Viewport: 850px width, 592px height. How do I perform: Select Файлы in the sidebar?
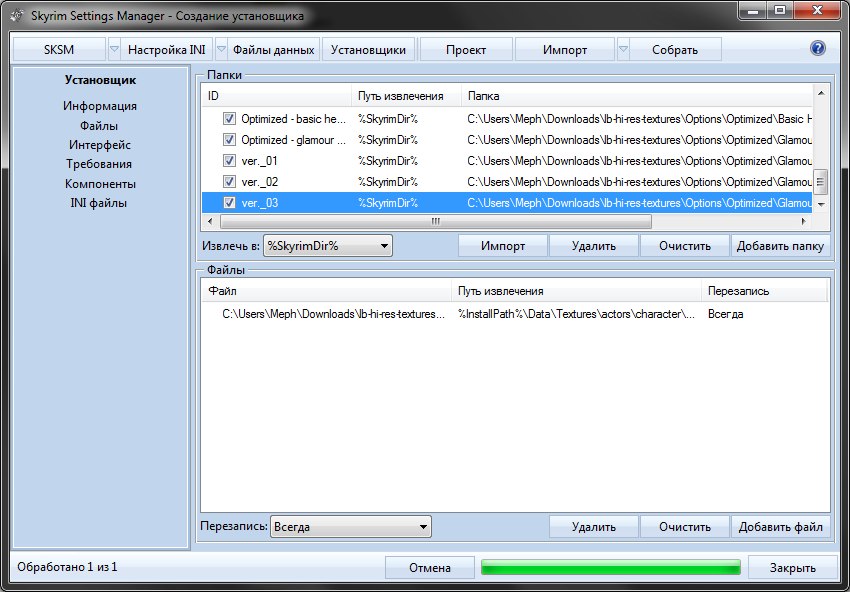tap(99, 126)
